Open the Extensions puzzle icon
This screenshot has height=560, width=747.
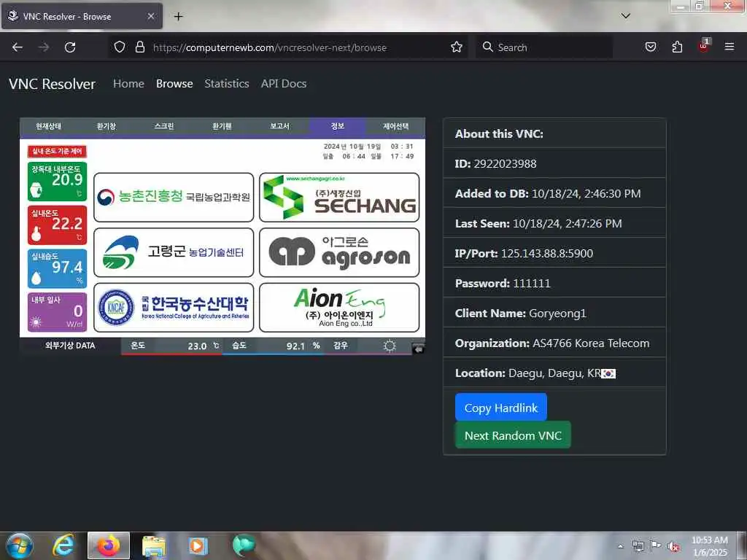point(677,47)
